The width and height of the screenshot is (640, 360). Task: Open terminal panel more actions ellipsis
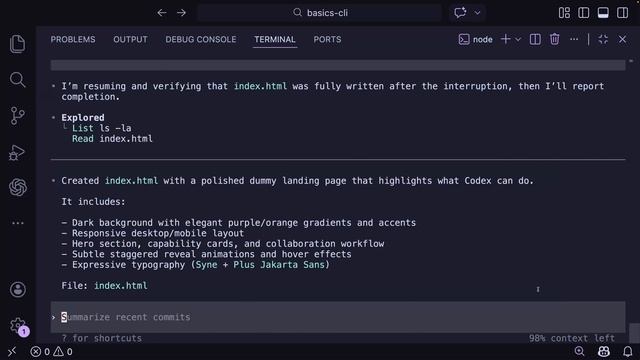click(574, 39)
